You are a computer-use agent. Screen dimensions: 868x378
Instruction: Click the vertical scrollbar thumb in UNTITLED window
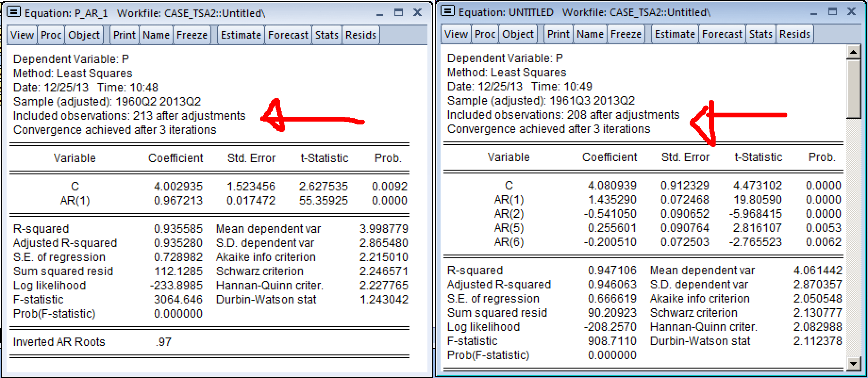pyautogui.click(x=853, y=88)
